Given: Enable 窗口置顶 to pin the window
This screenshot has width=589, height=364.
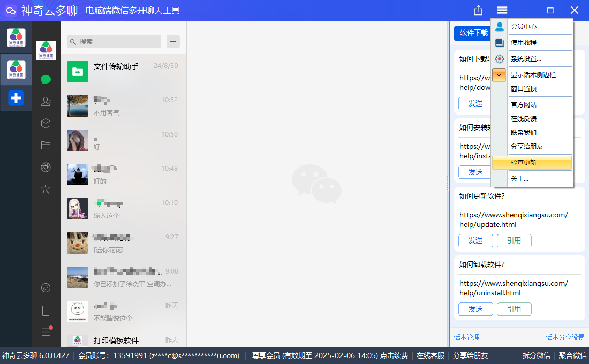Looking at the screenshot, I should (x=529, y=89).
